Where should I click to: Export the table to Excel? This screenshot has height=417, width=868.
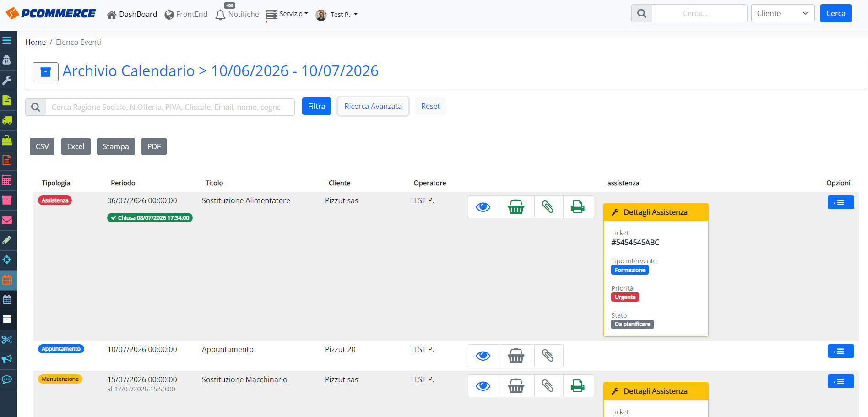76,146
